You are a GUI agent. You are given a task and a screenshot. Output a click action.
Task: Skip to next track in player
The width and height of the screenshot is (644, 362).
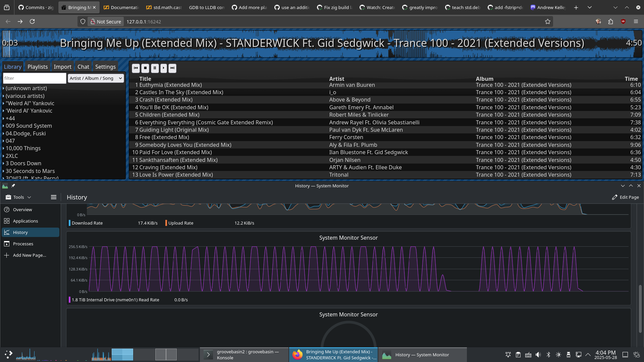click(x=172, y=68)
